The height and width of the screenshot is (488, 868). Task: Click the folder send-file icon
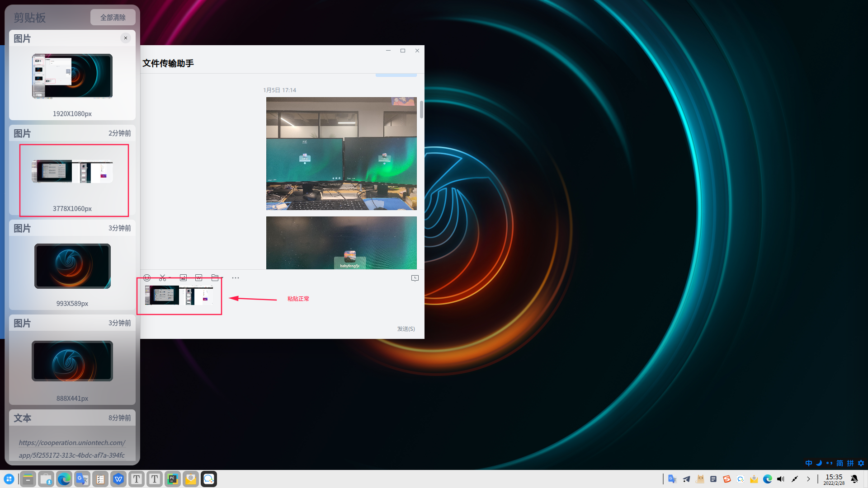point(215,278)
